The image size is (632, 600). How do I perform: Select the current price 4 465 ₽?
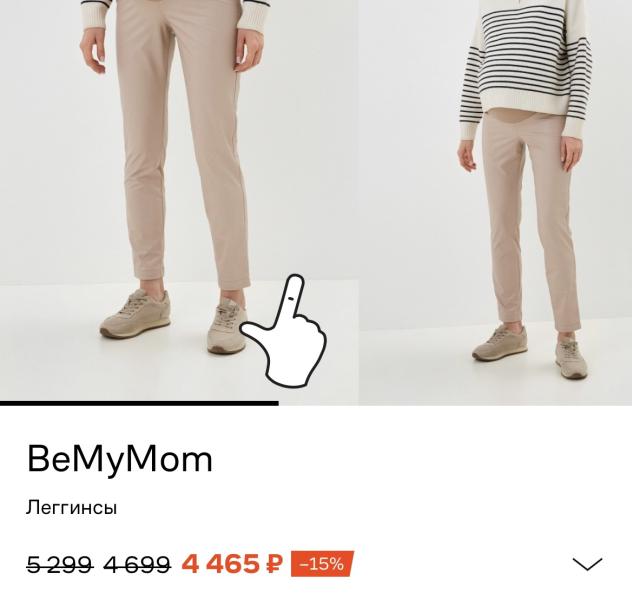[x=232, y=564]
